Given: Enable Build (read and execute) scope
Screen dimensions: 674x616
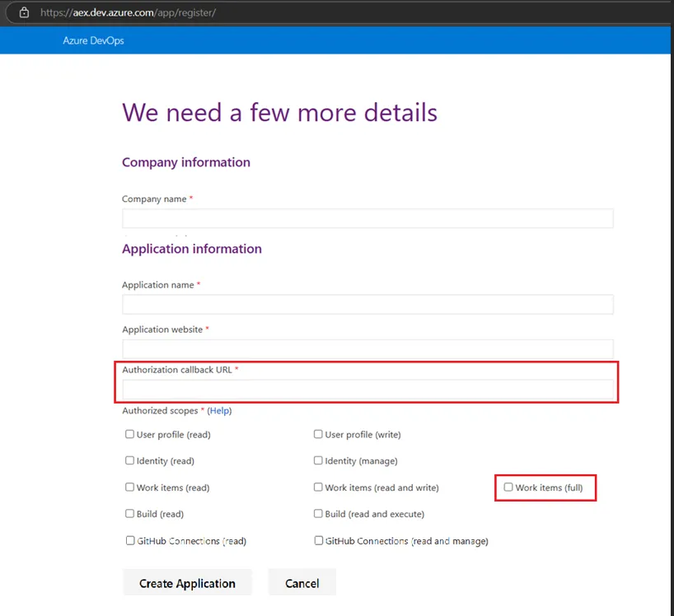Looking at the screenshot, I should [x=317, y=514].
